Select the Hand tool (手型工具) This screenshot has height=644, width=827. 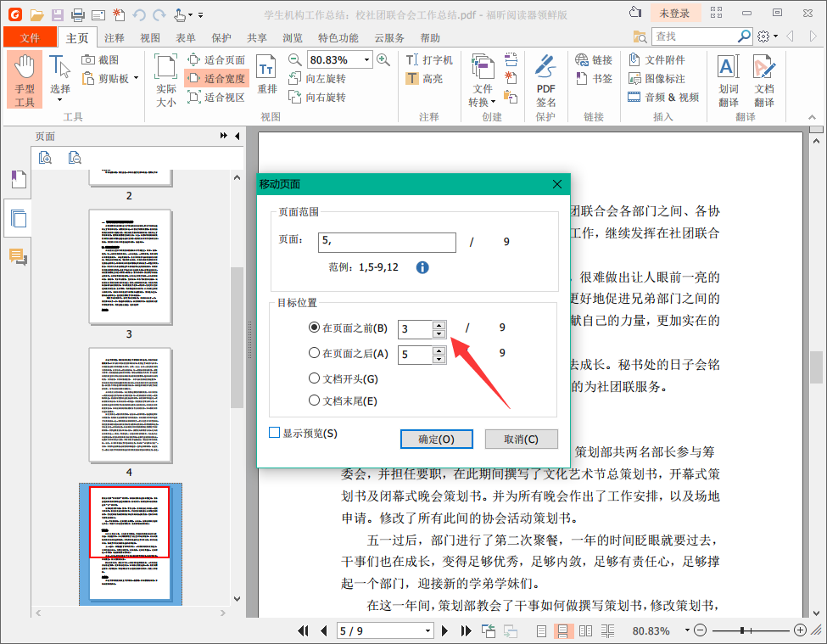coord(25,80)
